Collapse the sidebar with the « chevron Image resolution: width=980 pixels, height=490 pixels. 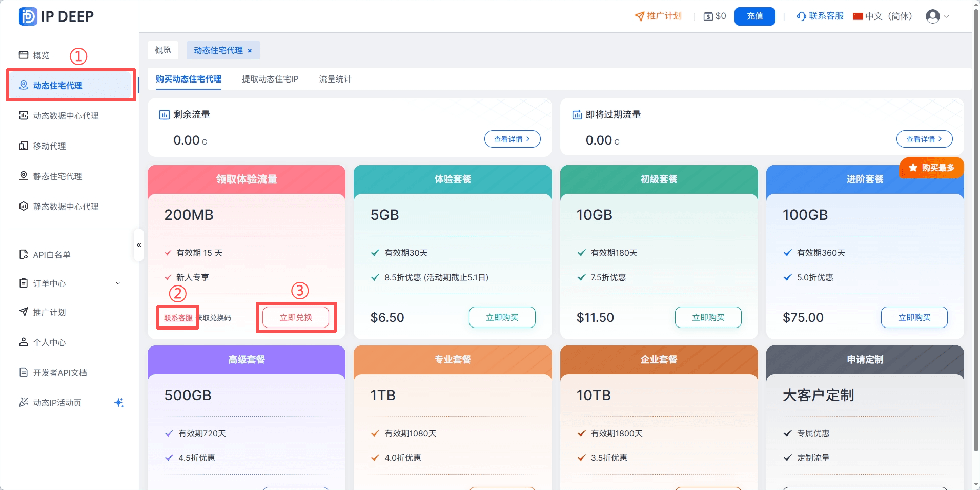point(138,245)
